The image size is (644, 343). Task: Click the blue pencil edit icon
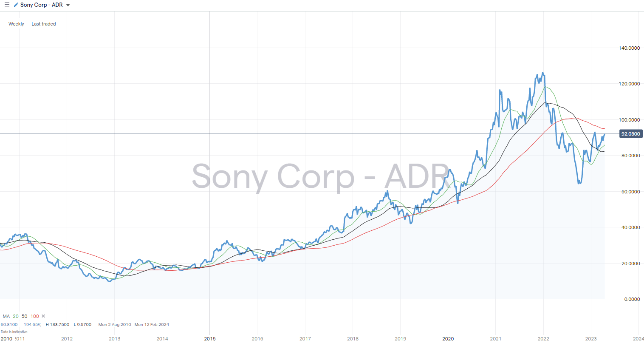tap(16, 5)
